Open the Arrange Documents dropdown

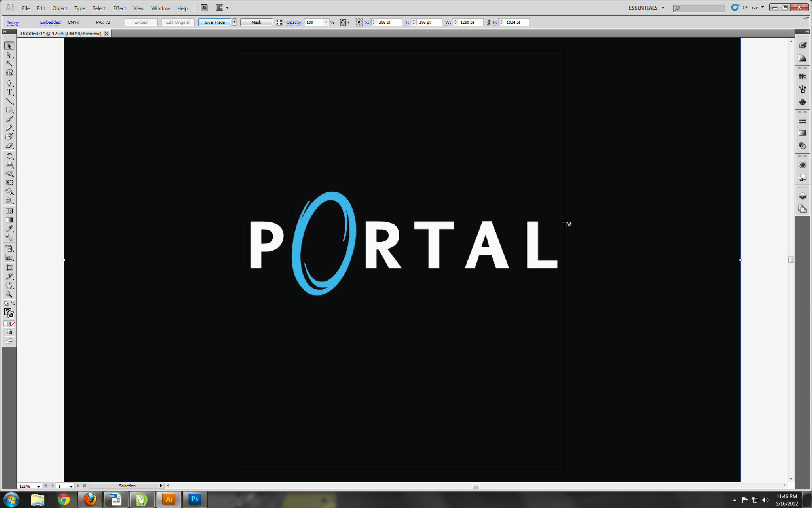tap(222, 8)
